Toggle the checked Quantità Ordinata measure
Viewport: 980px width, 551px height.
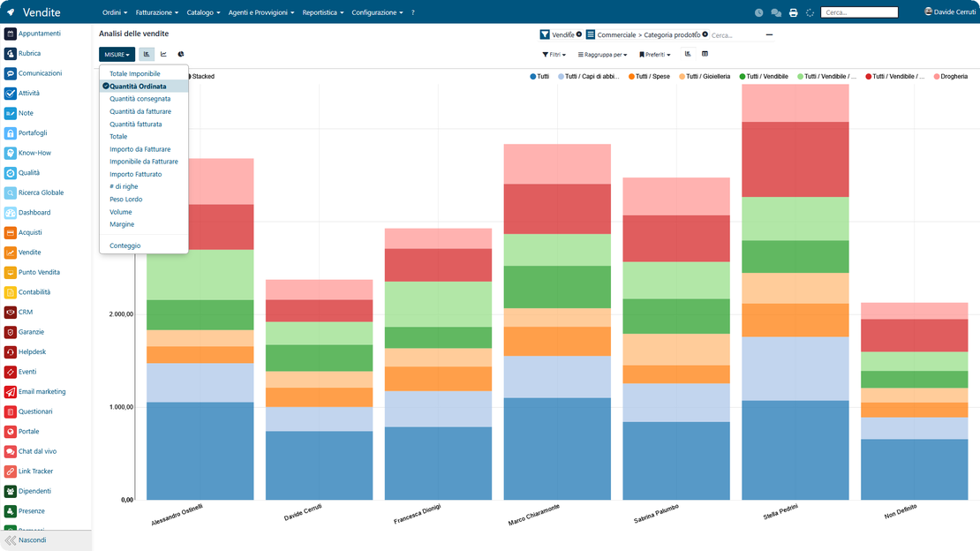tap(144, 87)
